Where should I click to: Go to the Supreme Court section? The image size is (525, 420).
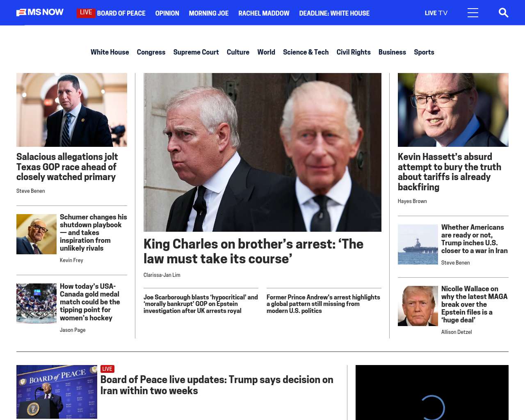coord(196,52)
